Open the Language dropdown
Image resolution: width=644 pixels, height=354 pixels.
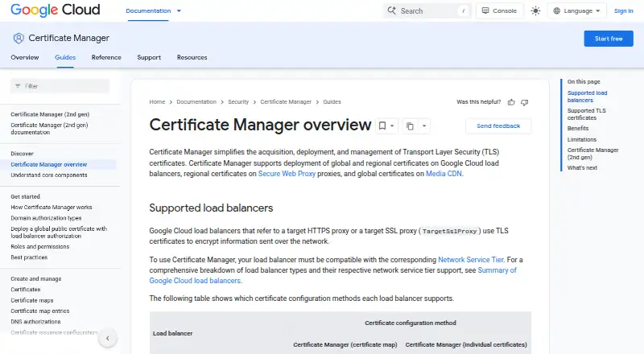[x=576, y=11]
